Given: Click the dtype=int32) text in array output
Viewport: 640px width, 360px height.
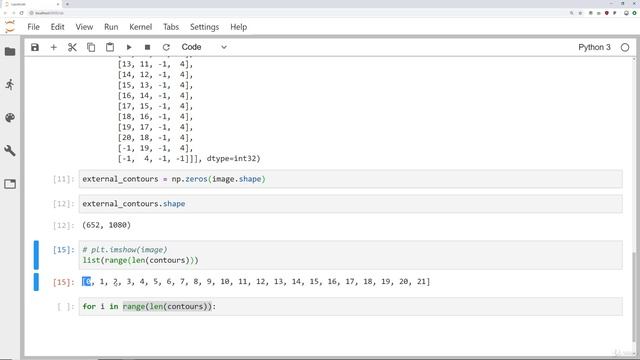Looking at the screenshot, I should (x=233, y=158).
